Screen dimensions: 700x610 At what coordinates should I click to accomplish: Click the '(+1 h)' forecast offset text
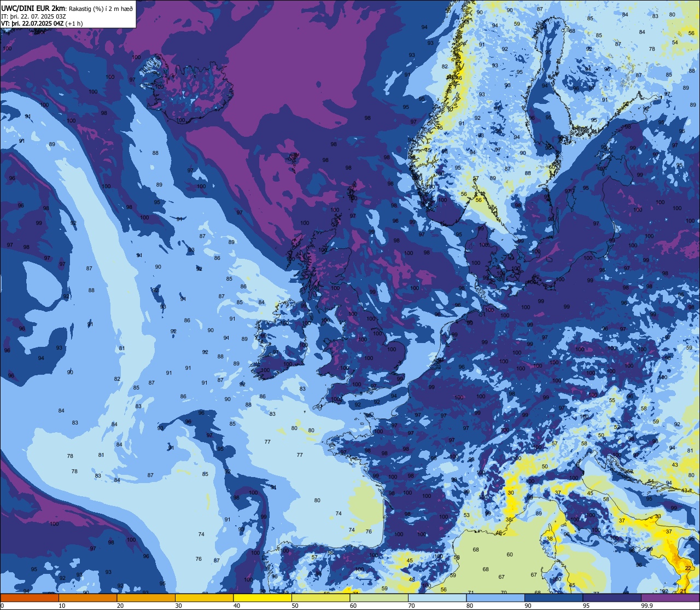coord(75,24)
